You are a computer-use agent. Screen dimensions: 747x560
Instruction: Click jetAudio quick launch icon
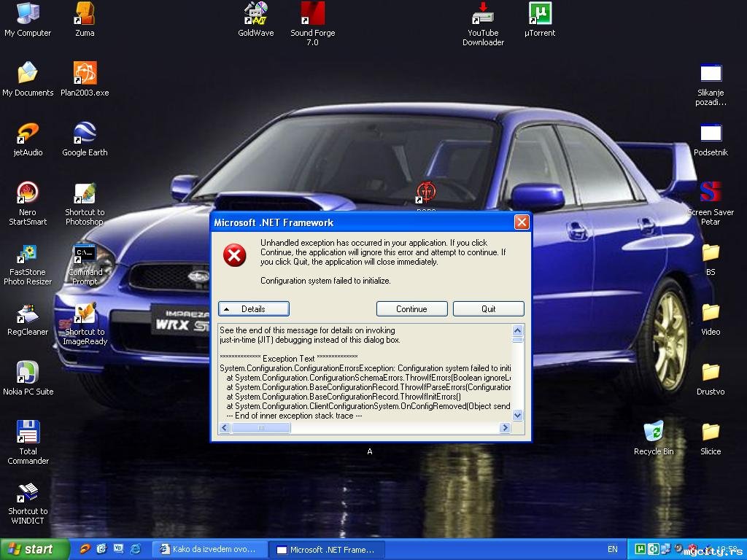pyautogui.click(x=85, y=550)
